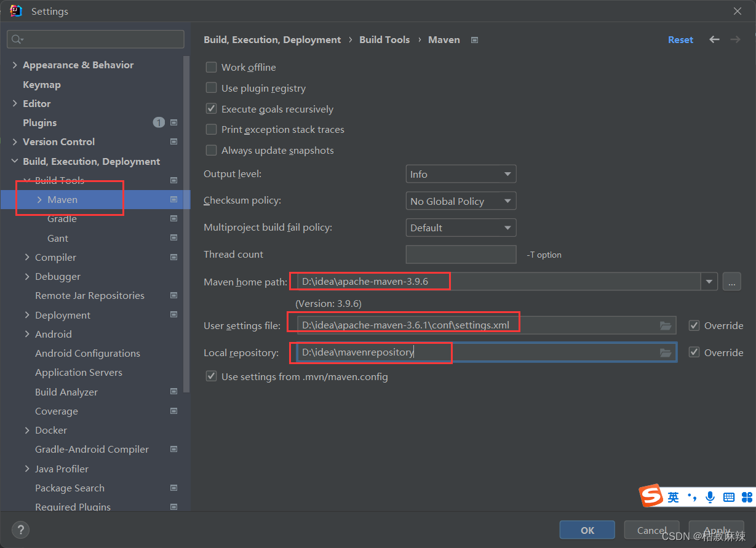Screen dimensions: 756x548
Task: Click the settings search input field
Action: (x=95, y=39)
